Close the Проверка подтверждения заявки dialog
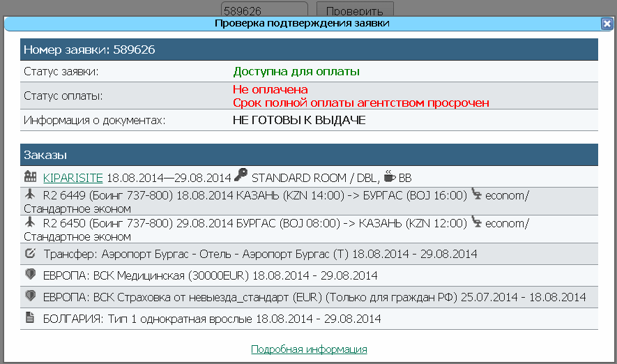This screenshot has width=617, height=364. click(x=607, y=23)
